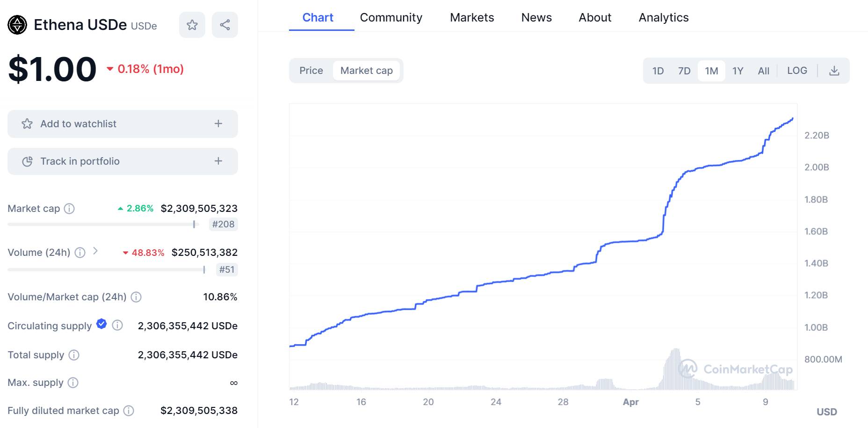Expand Volume (24h) details chevron
Viewport: 868px width, 428px height.
click(95, 251)
